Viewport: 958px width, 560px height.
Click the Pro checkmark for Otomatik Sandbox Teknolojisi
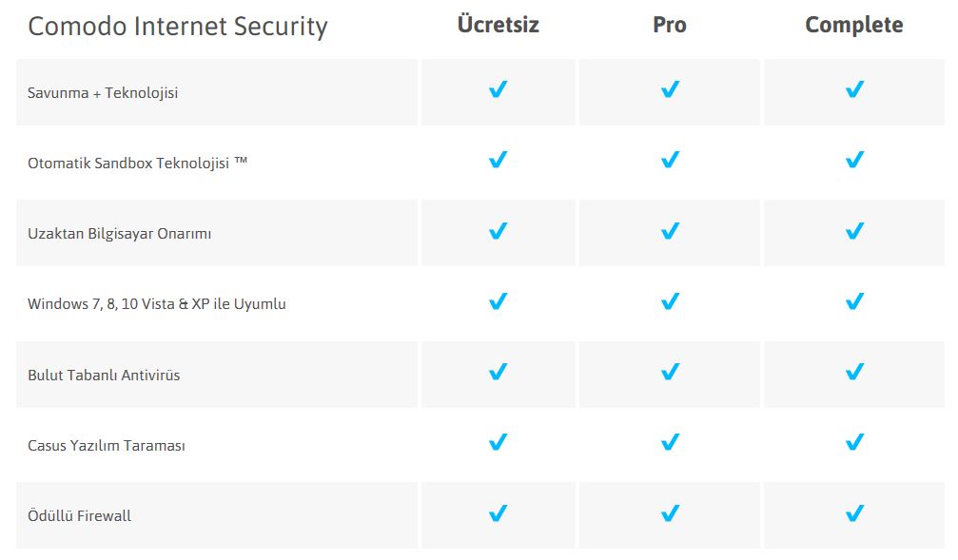pos(671,160)
